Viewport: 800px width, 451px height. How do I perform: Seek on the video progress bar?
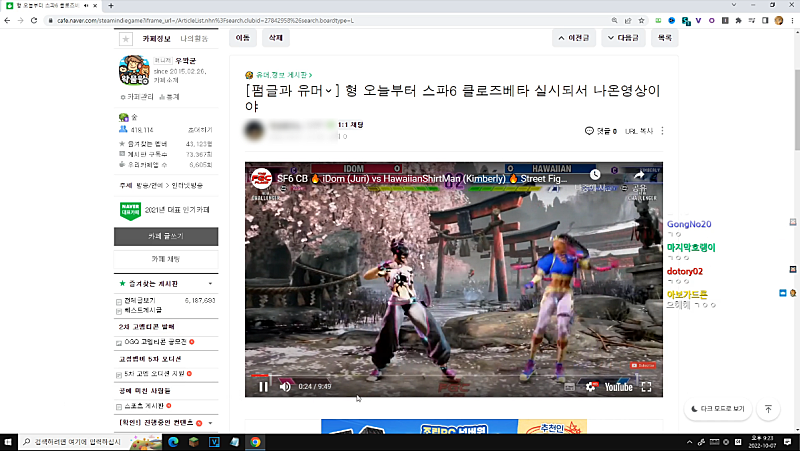[454, 375]
